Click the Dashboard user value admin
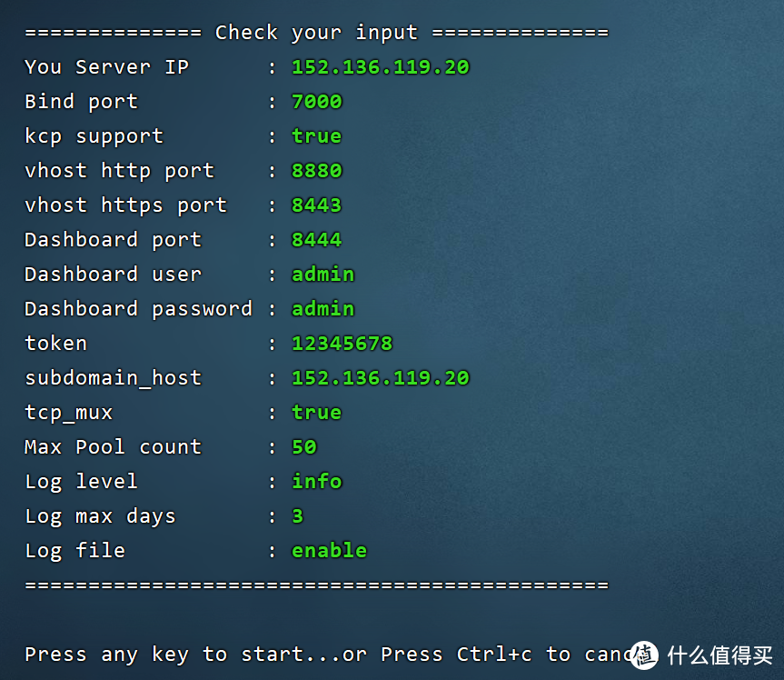 pos(323,275)
